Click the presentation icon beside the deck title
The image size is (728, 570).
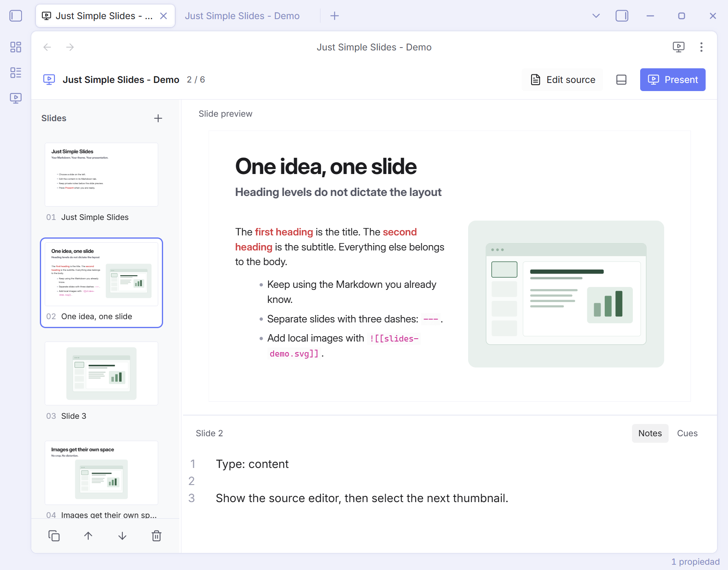(x=49, y=80)
